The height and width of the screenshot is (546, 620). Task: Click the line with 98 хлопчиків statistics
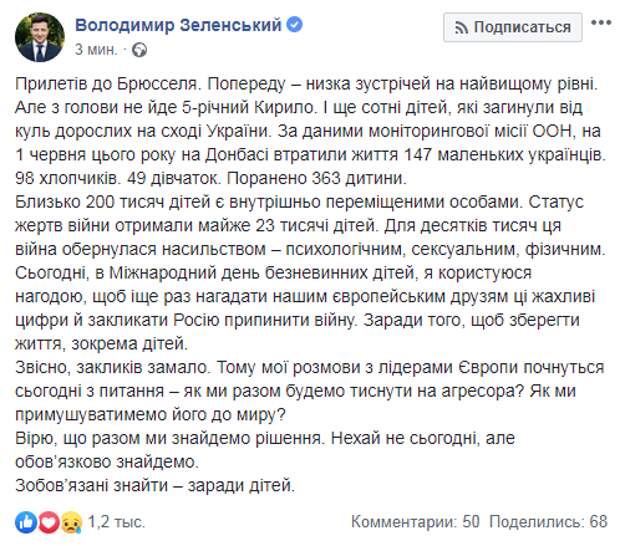pos(211,178)
